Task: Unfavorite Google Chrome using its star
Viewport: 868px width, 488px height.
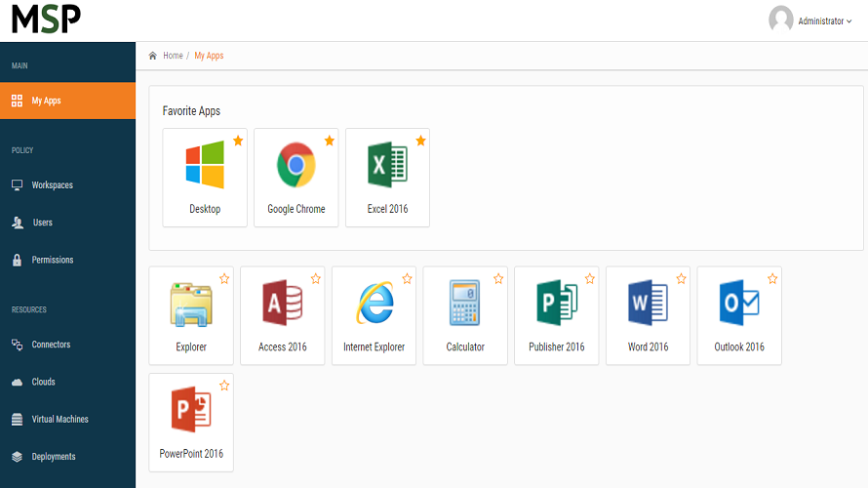Action: click(330, 141)
